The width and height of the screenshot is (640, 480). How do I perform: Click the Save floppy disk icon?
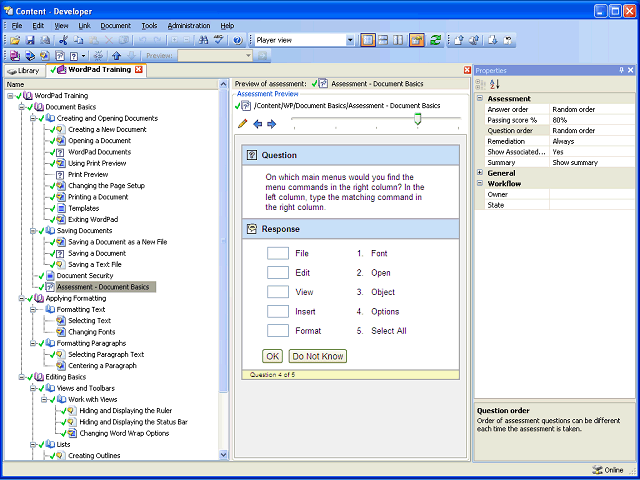[30, 40]
